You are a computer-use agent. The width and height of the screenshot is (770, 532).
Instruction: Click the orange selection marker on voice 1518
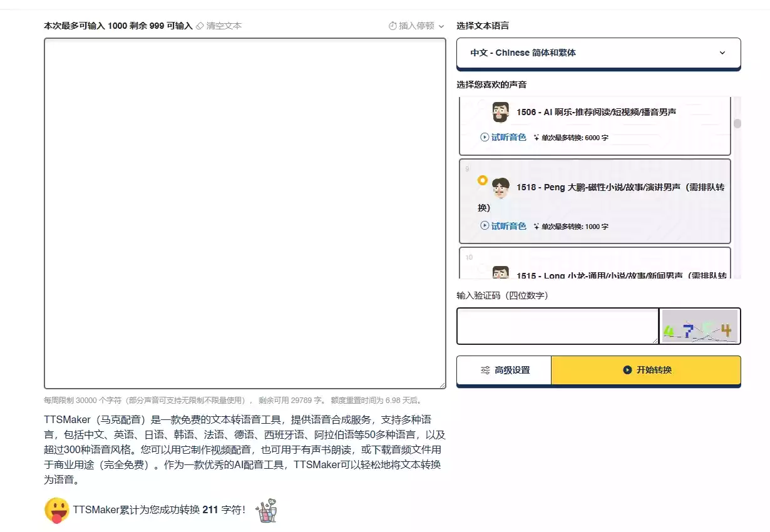coord(483,179)
